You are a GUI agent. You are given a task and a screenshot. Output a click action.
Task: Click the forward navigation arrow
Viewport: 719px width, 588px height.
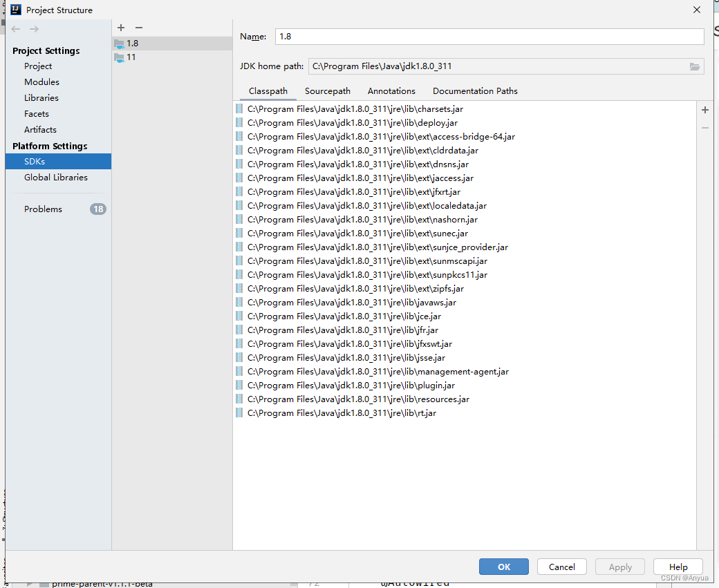point(33,28)
